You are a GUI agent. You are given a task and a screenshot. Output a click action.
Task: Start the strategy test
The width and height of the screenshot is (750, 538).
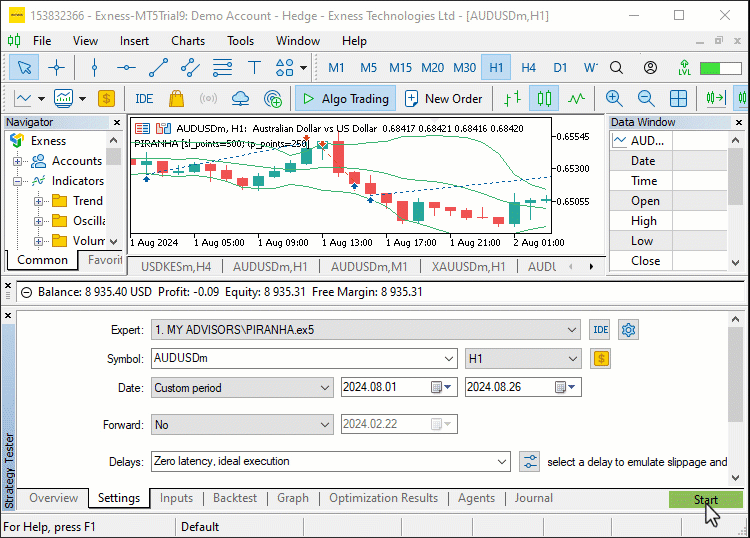tap(706, 500)
